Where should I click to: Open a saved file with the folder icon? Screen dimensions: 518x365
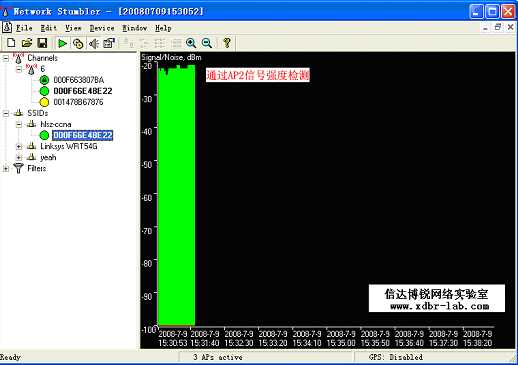[27, 43]
